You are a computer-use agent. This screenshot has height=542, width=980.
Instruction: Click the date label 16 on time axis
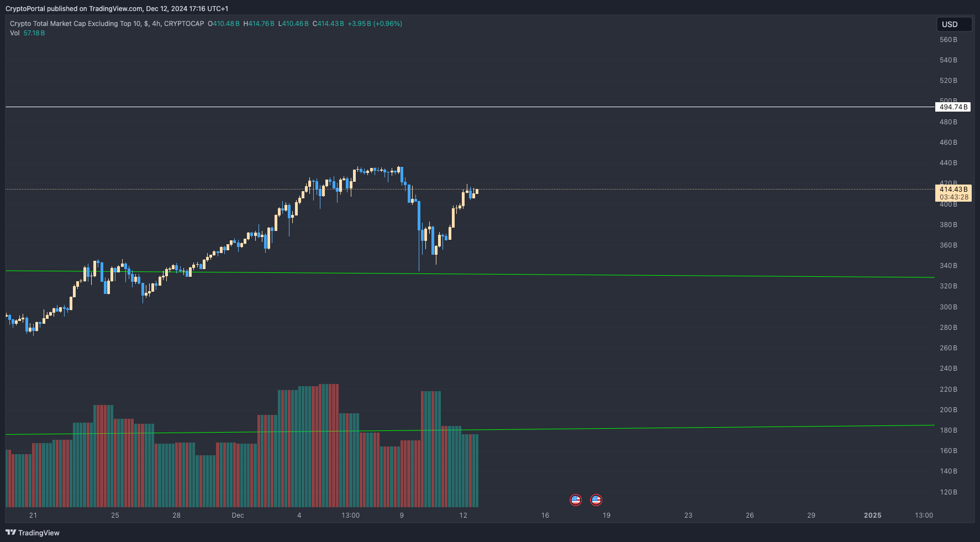[x=545, y=515]
